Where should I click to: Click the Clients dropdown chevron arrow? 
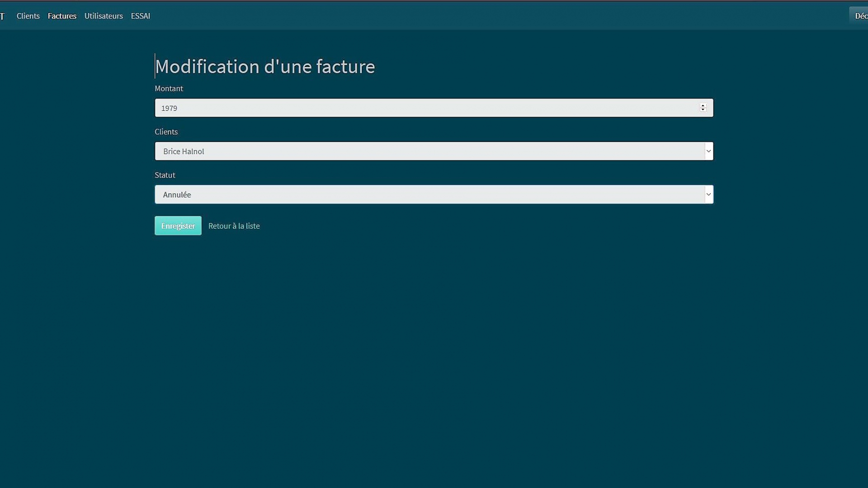[x=708, y=151]
